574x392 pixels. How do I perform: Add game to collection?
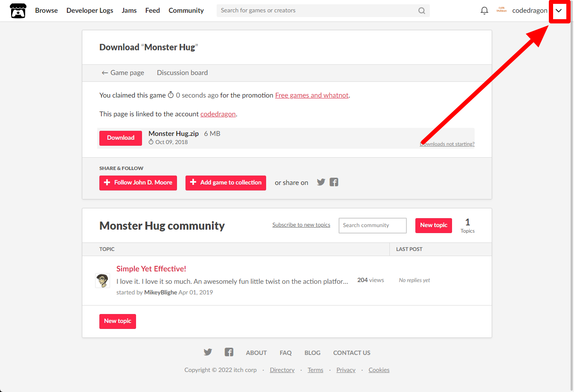coord(226,183)
